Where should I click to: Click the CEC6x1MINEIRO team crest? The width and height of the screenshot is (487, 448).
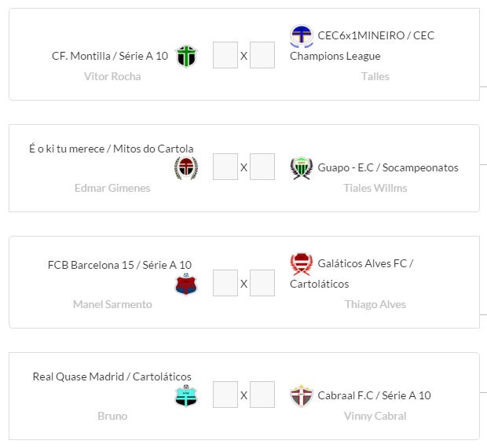(302, 36)
